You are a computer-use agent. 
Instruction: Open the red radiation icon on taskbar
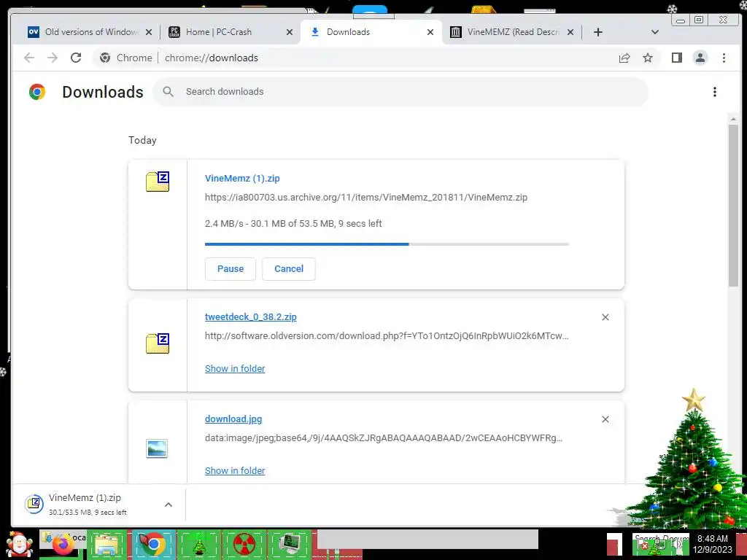point(244,544)
